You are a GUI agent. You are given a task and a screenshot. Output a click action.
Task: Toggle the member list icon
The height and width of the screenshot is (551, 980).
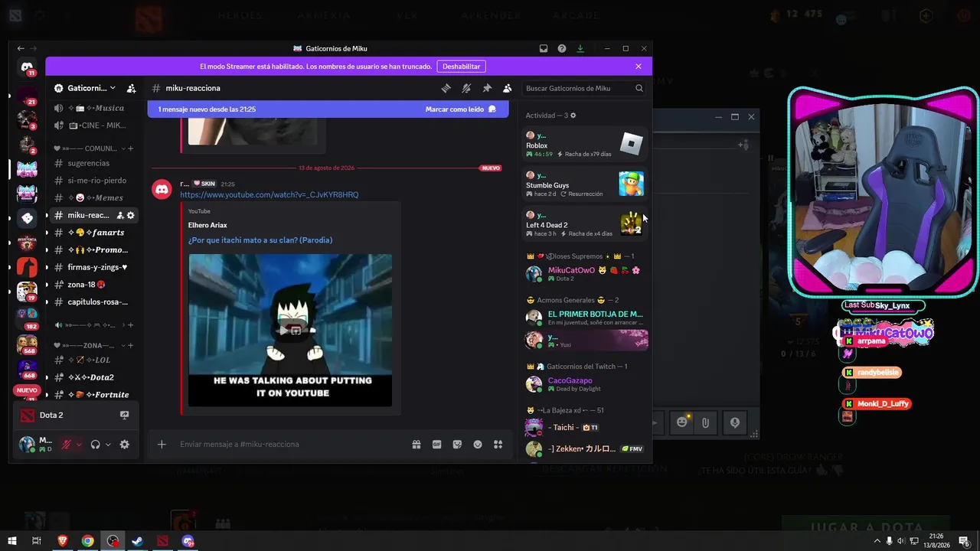[x=507, y=88]
